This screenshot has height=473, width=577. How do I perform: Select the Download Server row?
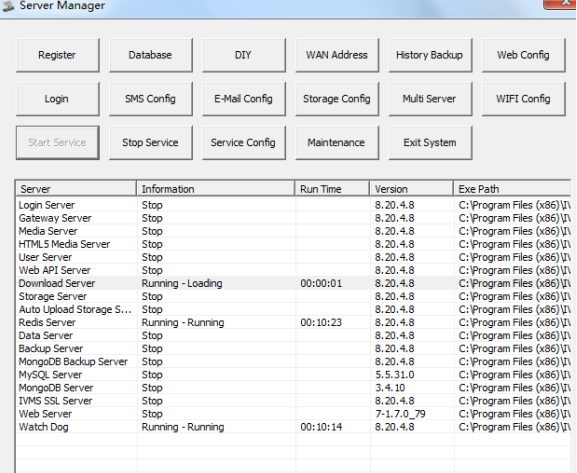tap(294, 283)
